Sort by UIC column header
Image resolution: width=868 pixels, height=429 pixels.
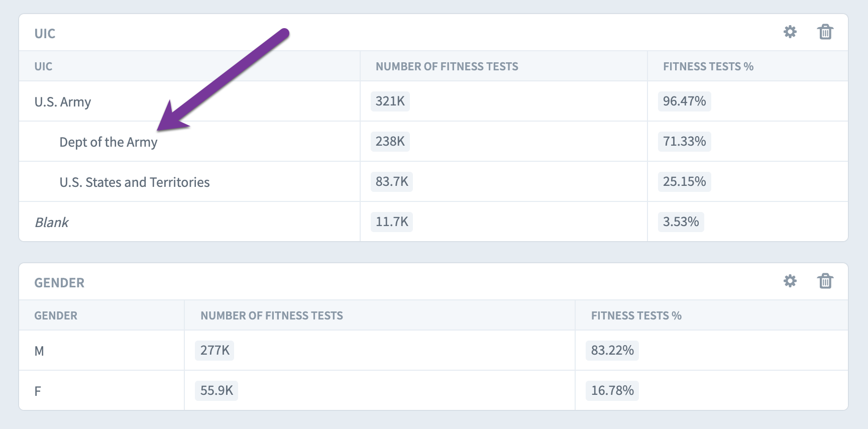click(43, 66)
